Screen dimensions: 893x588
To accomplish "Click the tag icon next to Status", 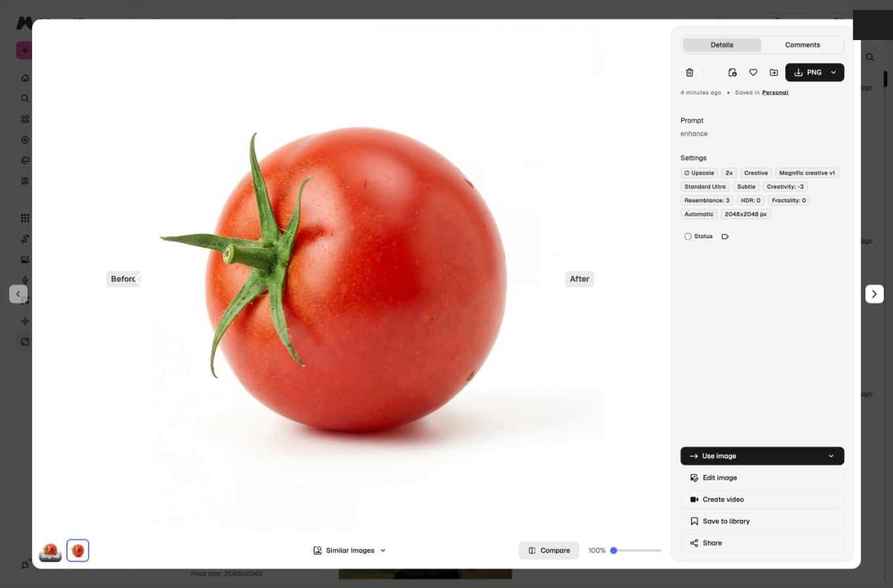I will pos(725,236).
